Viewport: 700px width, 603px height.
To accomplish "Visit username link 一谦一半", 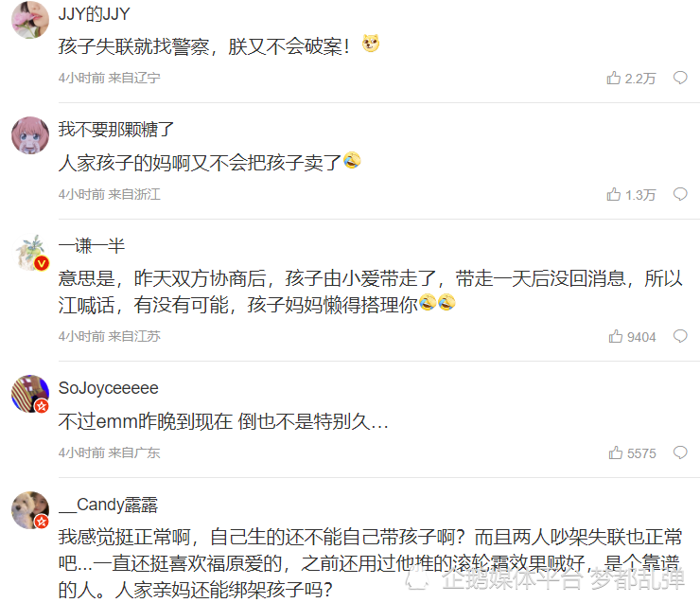I will (x=92, y=246).
